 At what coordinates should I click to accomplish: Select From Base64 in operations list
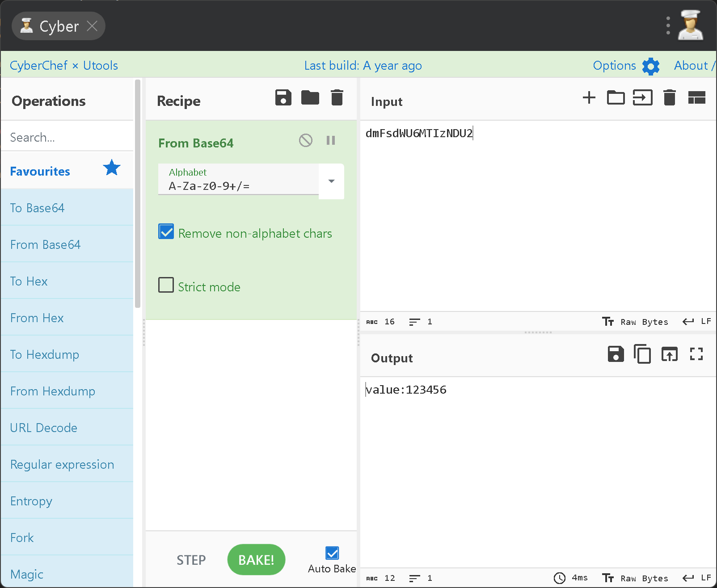coord(67,244)
